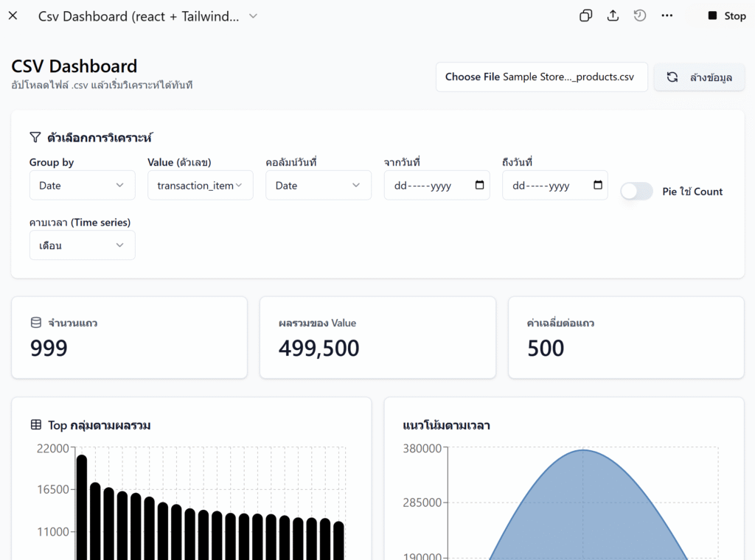Open the three-dots more options menu
The height and width of the screenshot is (560, 755).
coord(667,15)
